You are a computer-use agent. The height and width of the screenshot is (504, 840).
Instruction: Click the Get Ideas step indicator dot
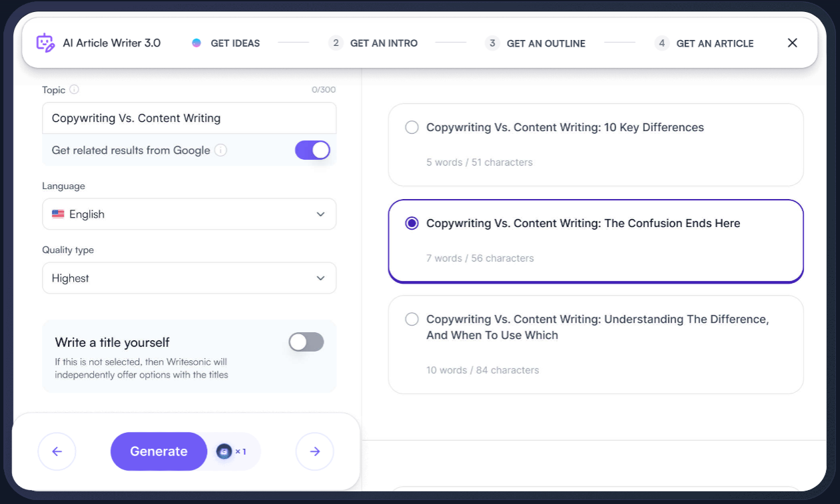click(197, 43)
